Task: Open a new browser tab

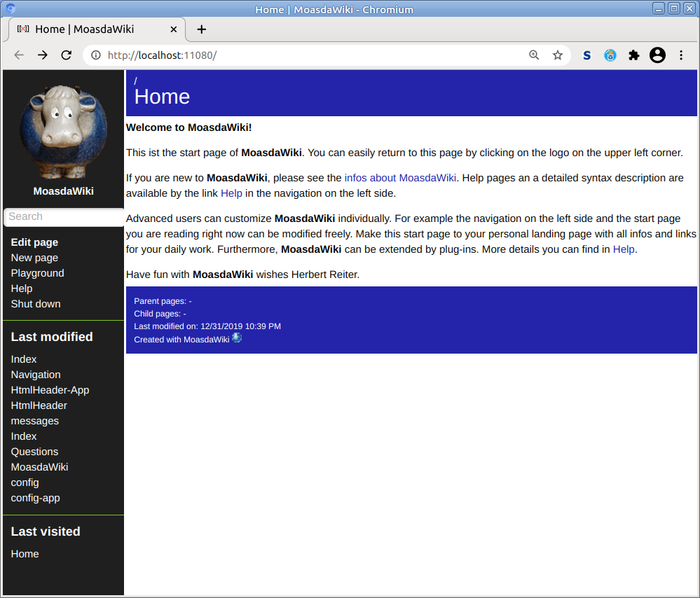Action: tap(201, 29)
